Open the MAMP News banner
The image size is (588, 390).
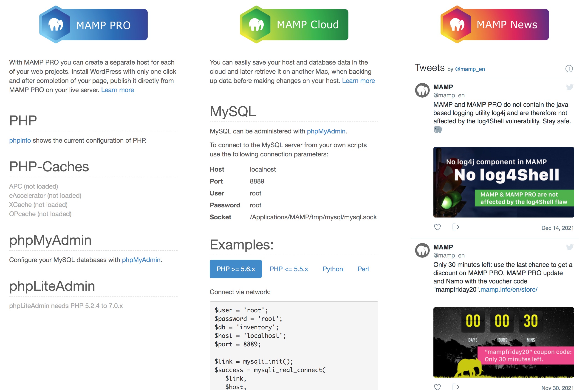[495, 25]
